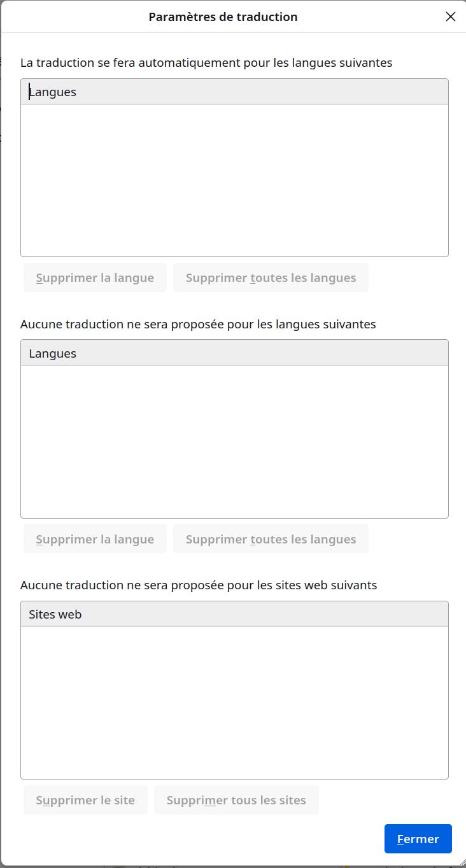
Task: Click the Supprimer le site button
Action: [85, 800]
